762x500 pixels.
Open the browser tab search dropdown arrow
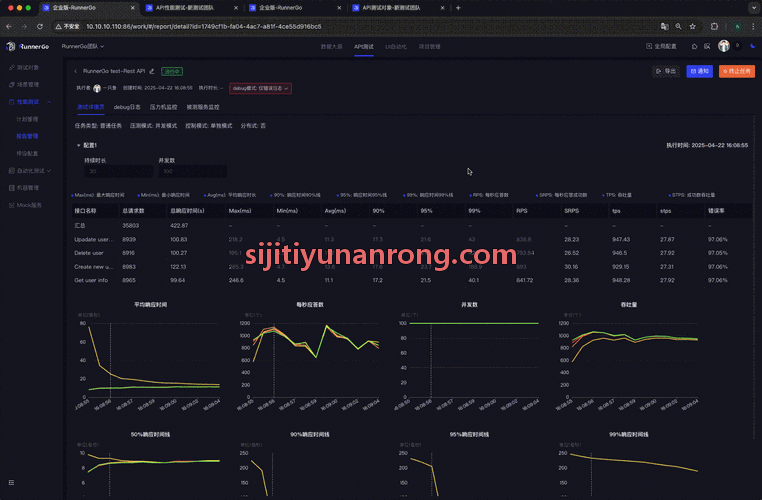pyautogui.click(x=754, y=8)
